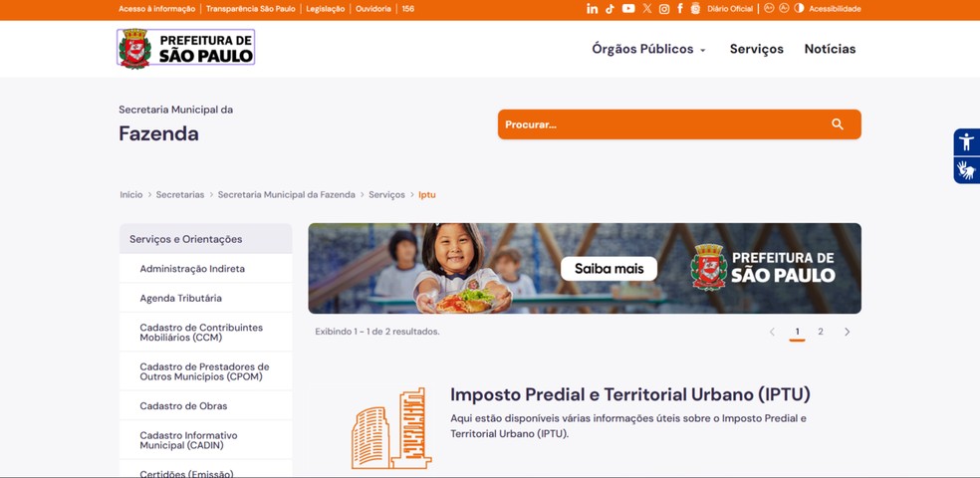Click the Saiba mais banner button
The height and width of the screenshot is (478, 980).
click(609, 269)
